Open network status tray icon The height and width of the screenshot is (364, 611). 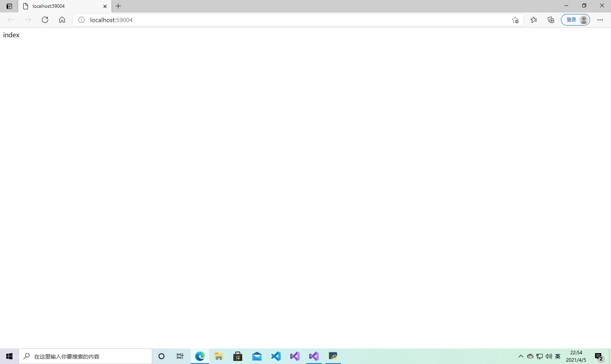pos(540,356)
